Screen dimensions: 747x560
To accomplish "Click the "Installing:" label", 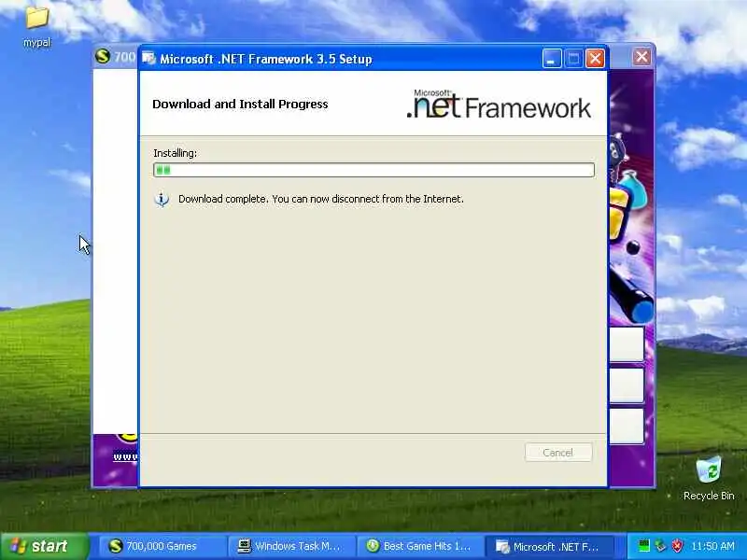I will (175, 153).
